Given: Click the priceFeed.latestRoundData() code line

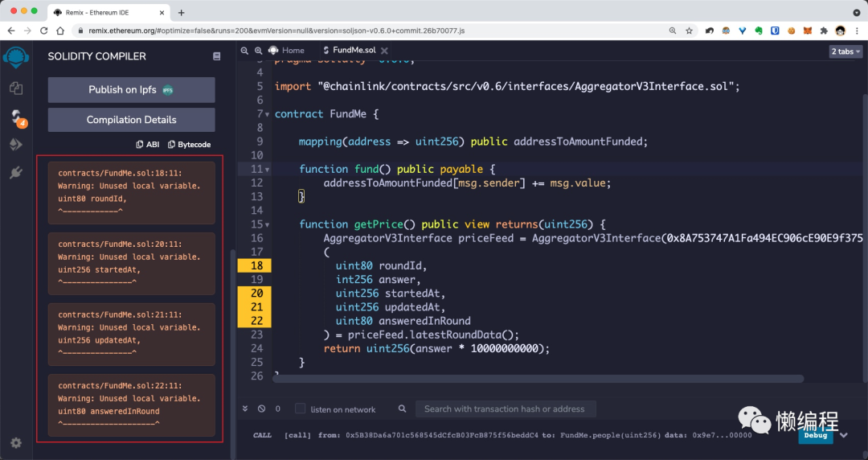Looking at the screenshot, I should point(421,335).
